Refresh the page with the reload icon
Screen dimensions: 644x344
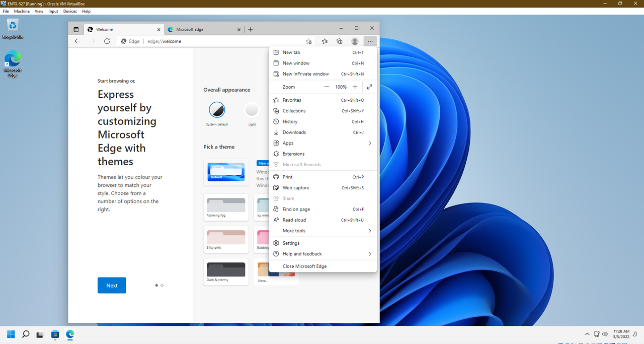tap(107, 41)
